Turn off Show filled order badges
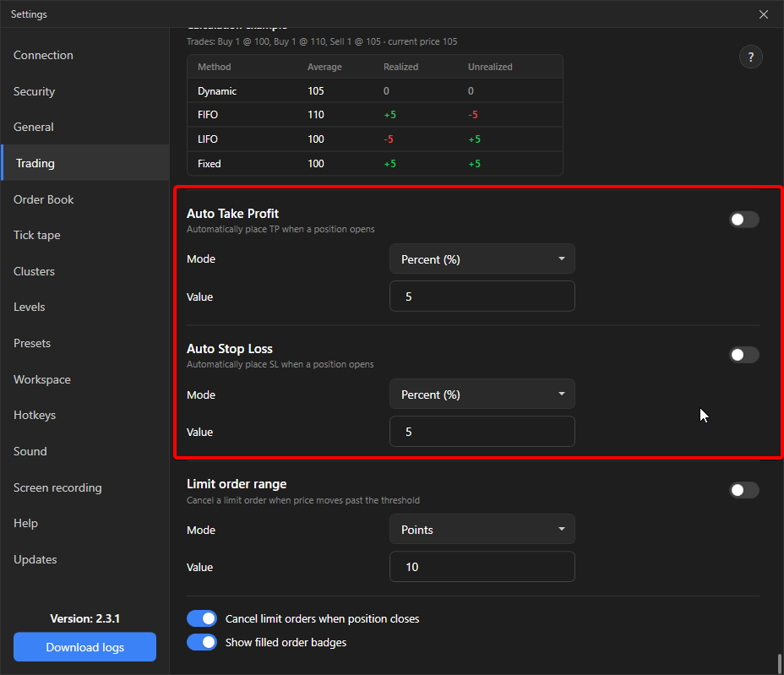The image size is (784, 675). point(202,642)
